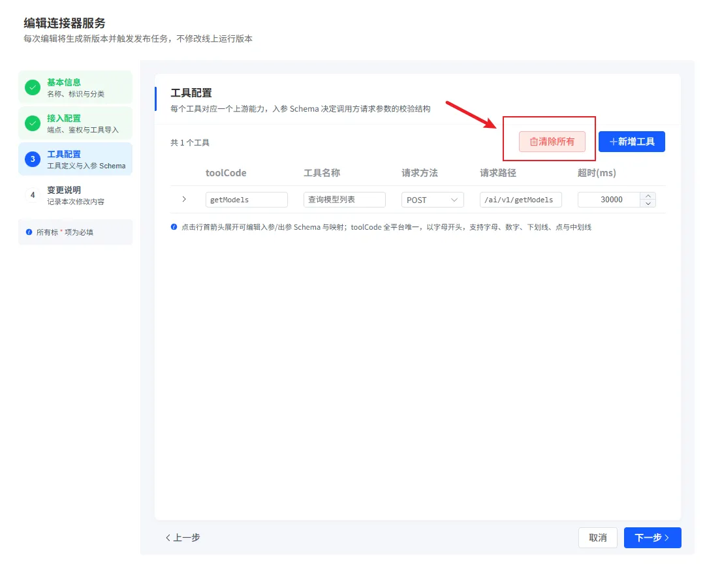705x588 pixels.
Task: Click the 请求方法 column header
Action: (x=420, y=173)
